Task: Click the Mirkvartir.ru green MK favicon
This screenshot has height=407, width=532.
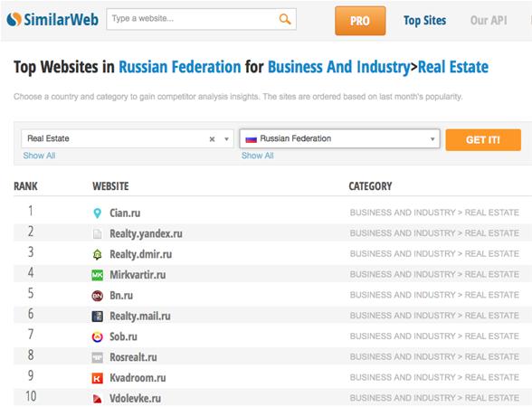Action: coord(97,275)
